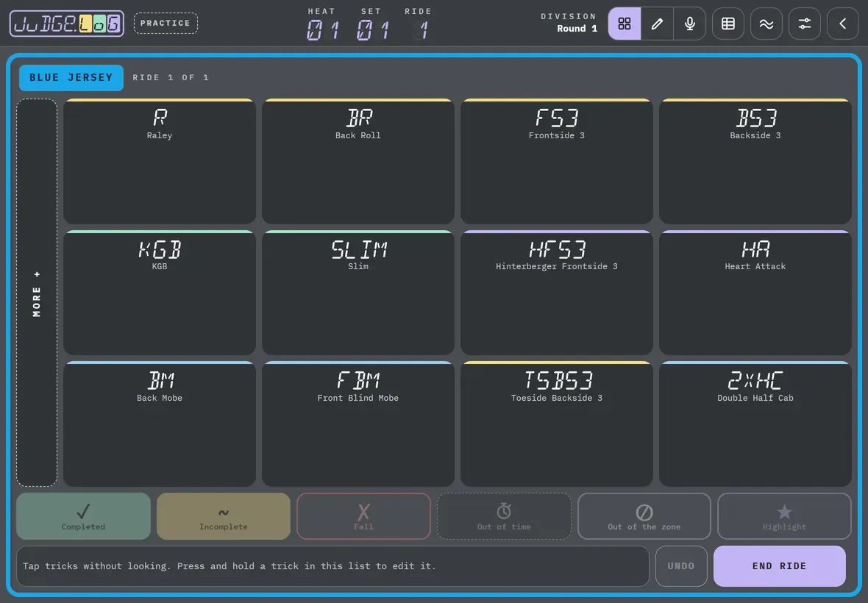This screenshot has height=603, width=868.
Task: Select the Out of the zone option
Action: tap(644, 516)
